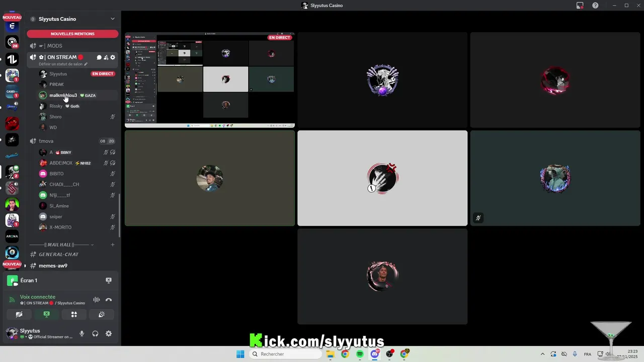Open chat for ON STREAM channel
Screen dimensions: 644x362
[99, 57]
